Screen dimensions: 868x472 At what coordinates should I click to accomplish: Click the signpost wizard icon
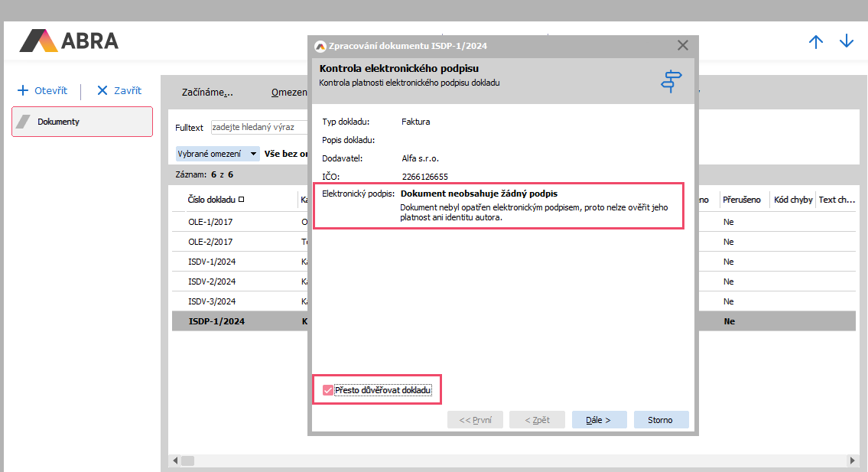pyautogui.click(x=671, y=81)
